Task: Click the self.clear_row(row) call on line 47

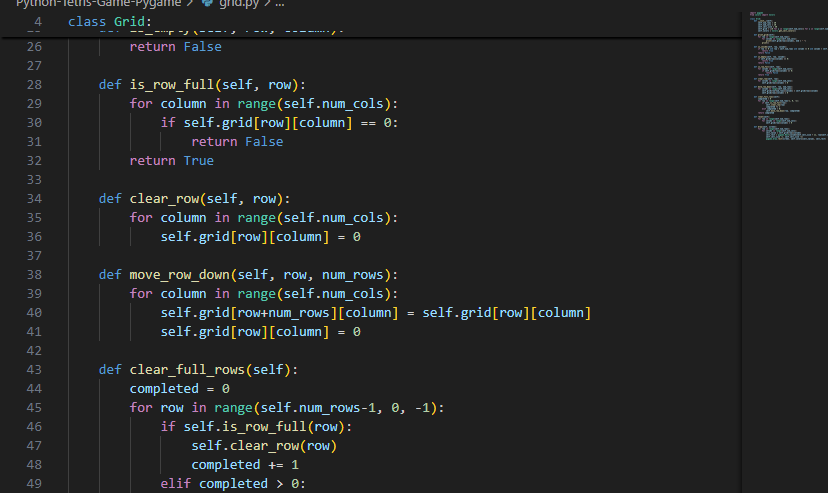Action: click(265, 446)
